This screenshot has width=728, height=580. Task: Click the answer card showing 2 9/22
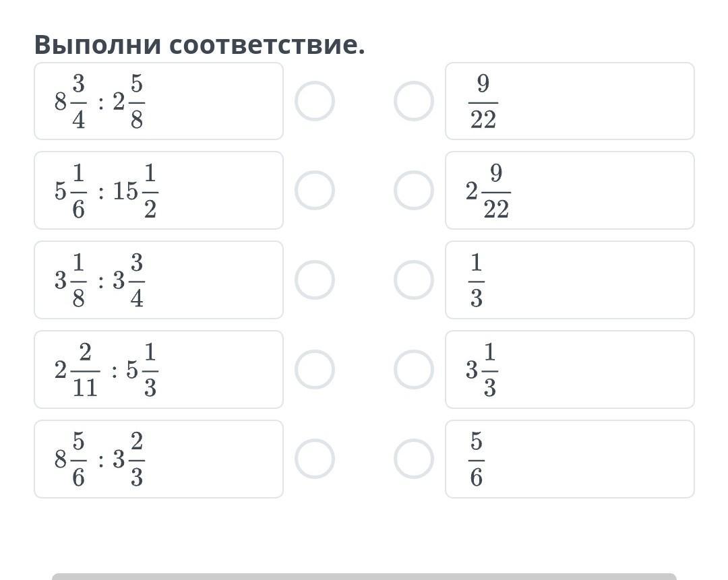click(x=570, y=190)
